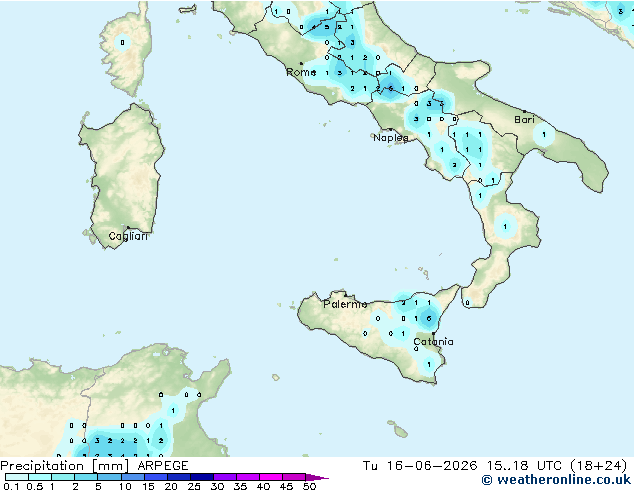Pick the legend swatch between 10 and 15
Viewport: 634px width, 490px height.
pos(132,477)
